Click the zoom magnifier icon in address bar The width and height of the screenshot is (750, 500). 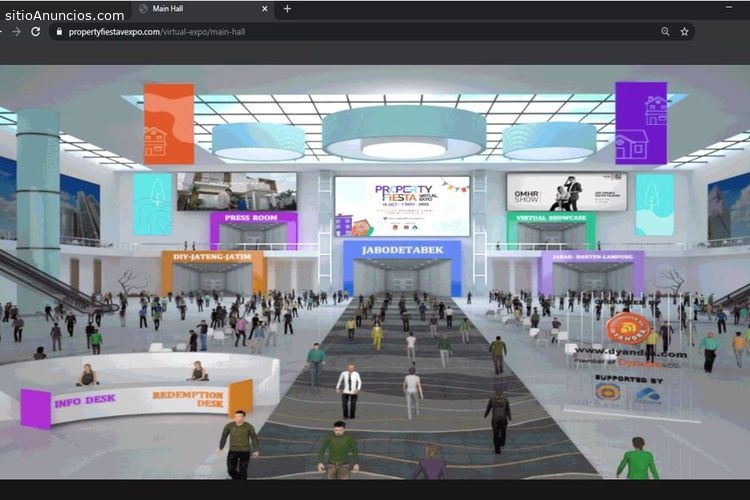click(665, 32)
